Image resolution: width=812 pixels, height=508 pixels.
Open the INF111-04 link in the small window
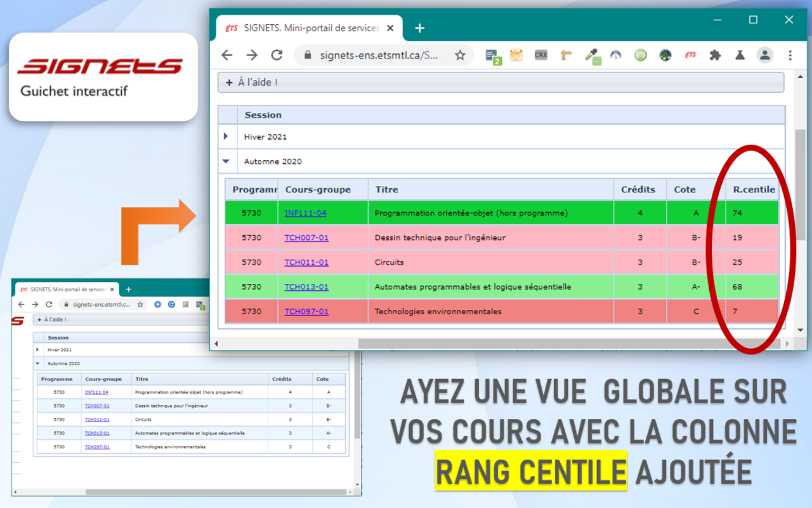coord(96,392)
